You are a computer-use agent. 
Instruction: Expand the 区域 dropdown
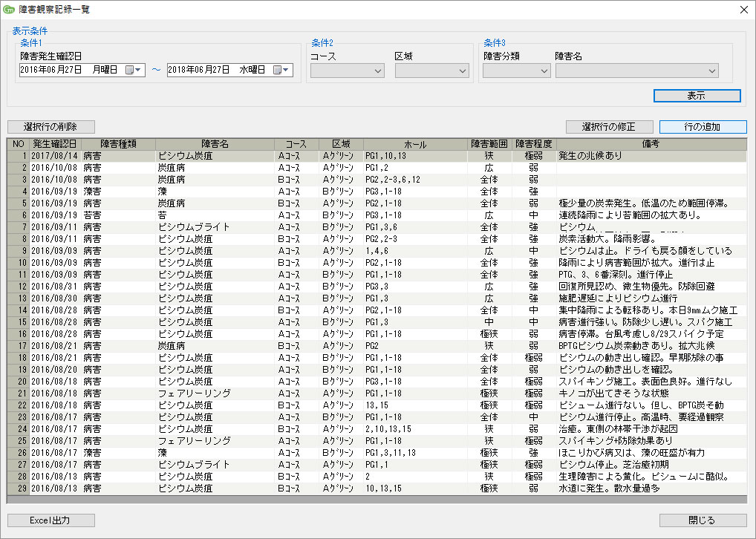432,71
